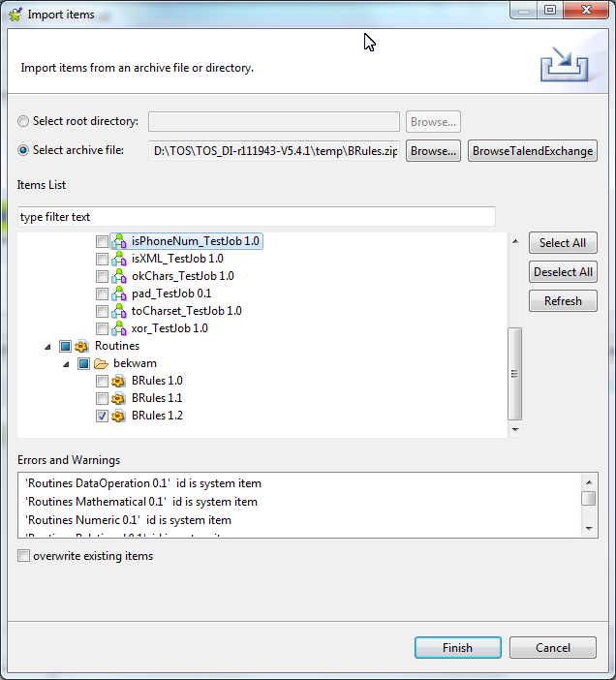The image size is (616, 680).
Task: Select BRules 1.1 label
Action: (x=157, y=398)
